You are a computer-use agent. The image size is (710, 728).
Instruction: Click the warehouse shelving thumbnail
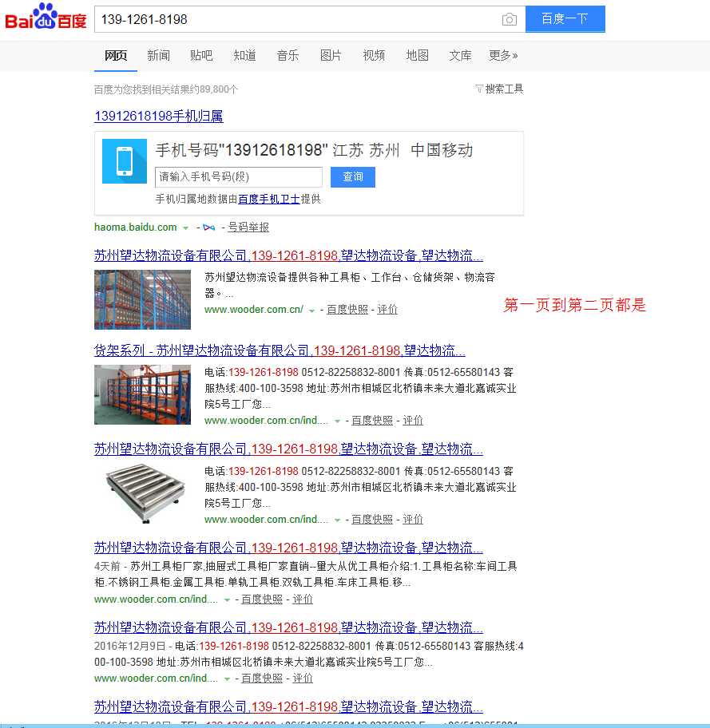coord(143,299)
